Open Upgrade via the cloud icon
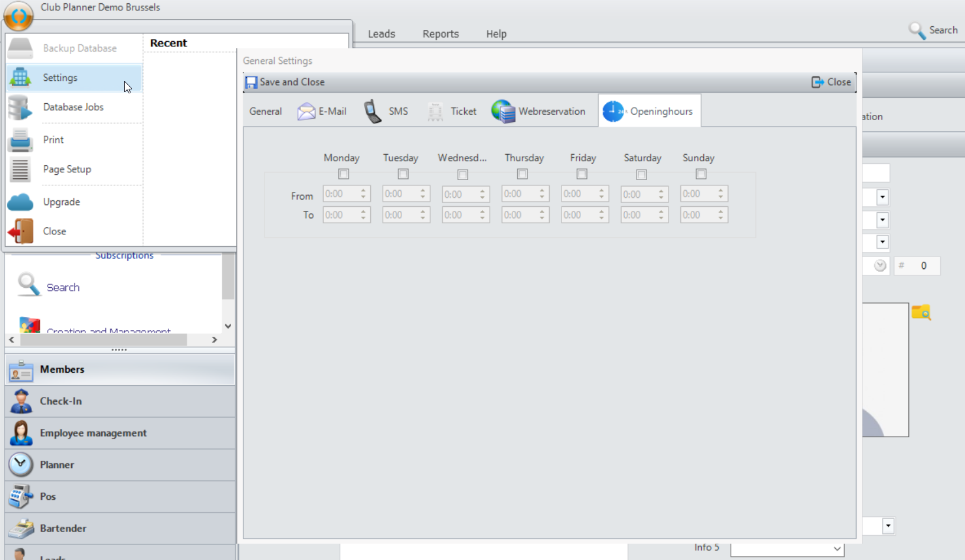Screen dimensions: 965x560 [20, 202]
